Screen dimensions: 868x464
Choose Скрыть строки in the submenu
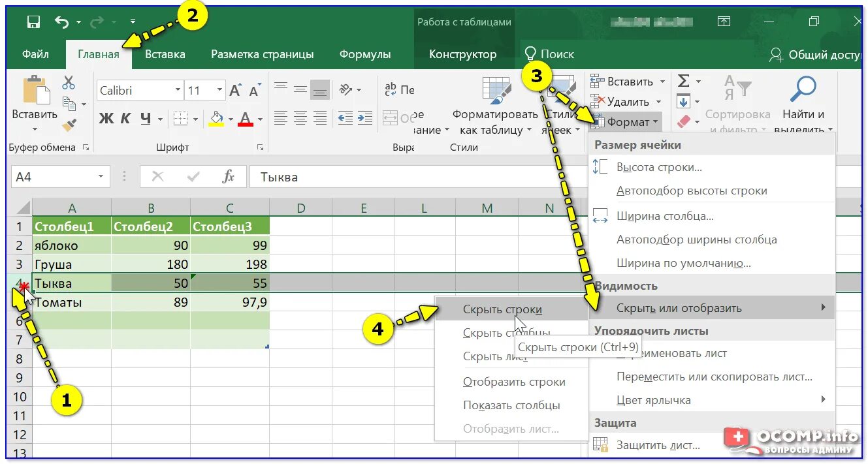click(511, 309)
